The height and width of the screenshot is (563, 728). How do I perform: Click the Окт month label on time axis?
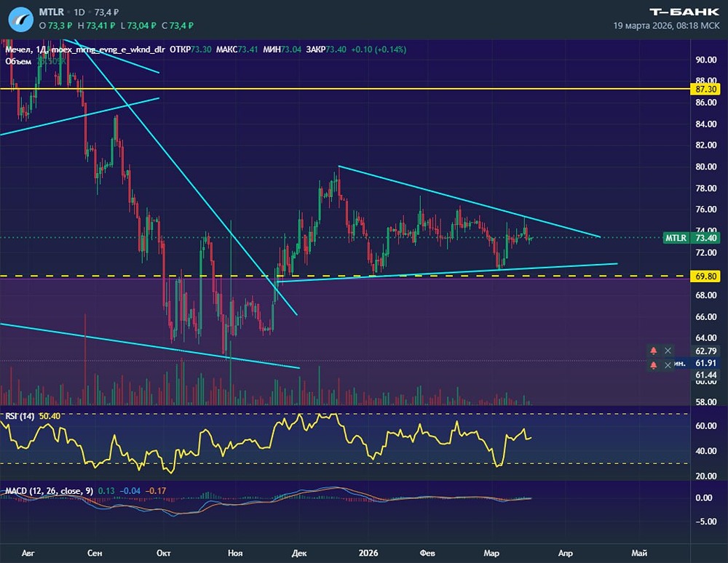point(163,553)
